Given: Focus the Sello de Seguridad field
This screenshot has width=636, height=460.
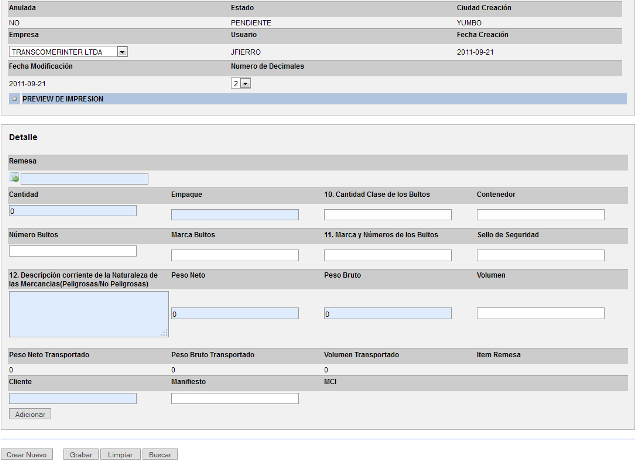Looking at the screenshot, I should click(540, 255).
